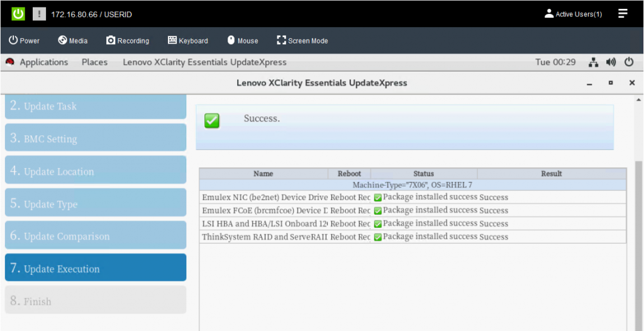This screenshot has height=331, width=644.
Task: Open the hamburger menu at top right
Action: [623, 14]
